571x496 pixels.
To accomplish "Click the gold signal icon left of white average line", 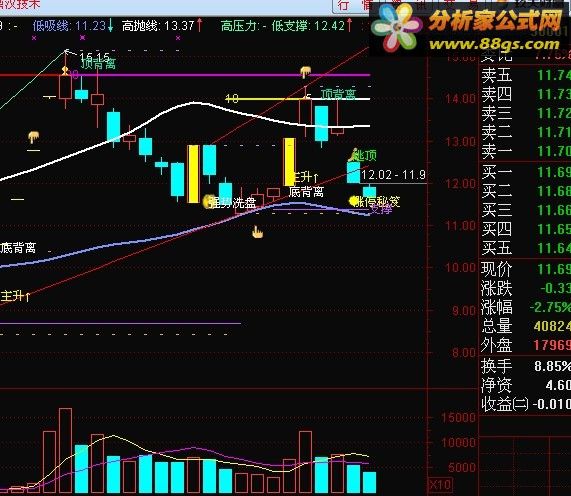I will click(x=34, y=137).
